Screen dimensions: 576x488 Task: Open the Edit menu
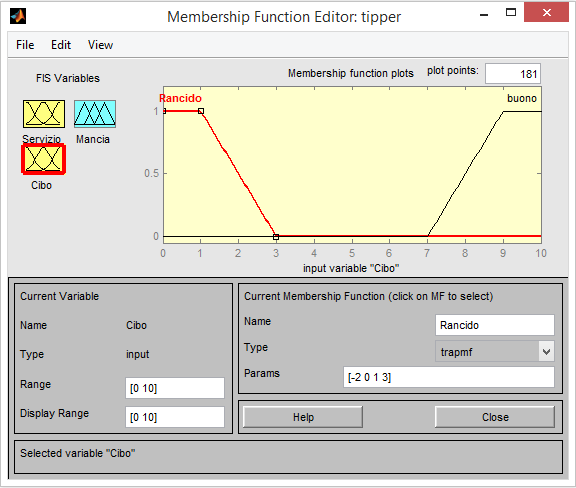[61, 45]
